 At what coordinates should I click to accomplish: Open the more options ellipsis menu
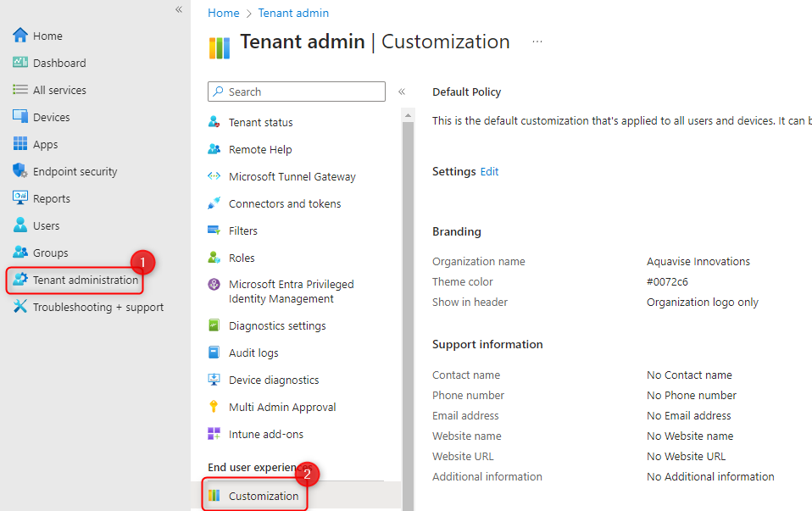point(537,41)
